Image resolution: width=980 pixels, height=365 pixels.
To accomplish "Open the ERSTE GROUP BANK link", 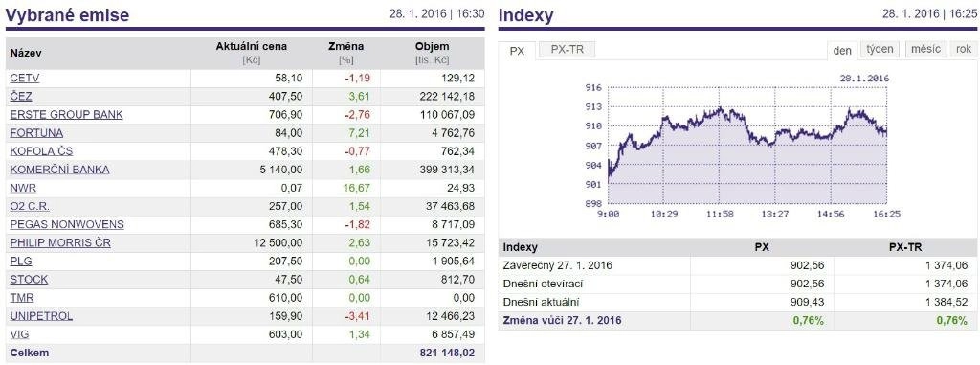I will 66,115.
